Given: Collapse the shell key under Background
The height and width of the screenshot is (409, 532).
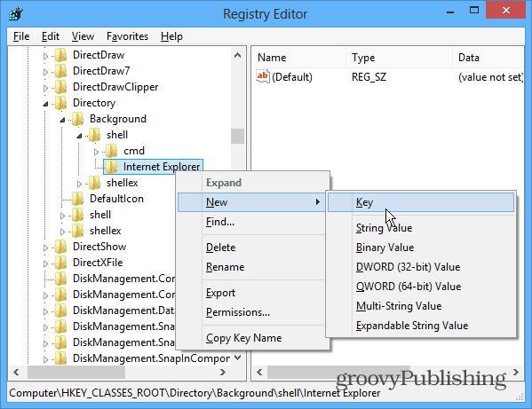Looking at the screenshot, I should click(79, 136).
